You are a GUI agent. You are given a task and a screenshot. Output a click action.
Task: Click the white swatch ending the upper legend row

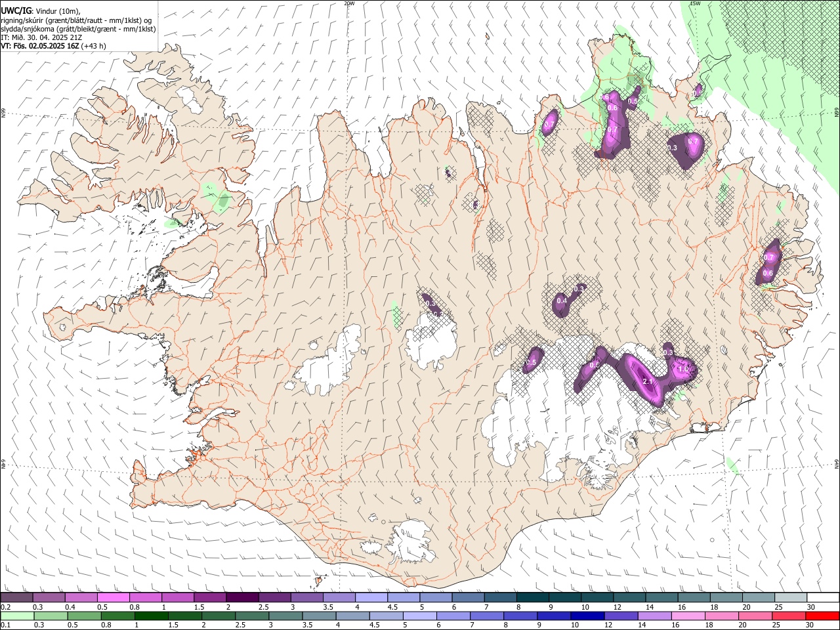pos(823,597)
